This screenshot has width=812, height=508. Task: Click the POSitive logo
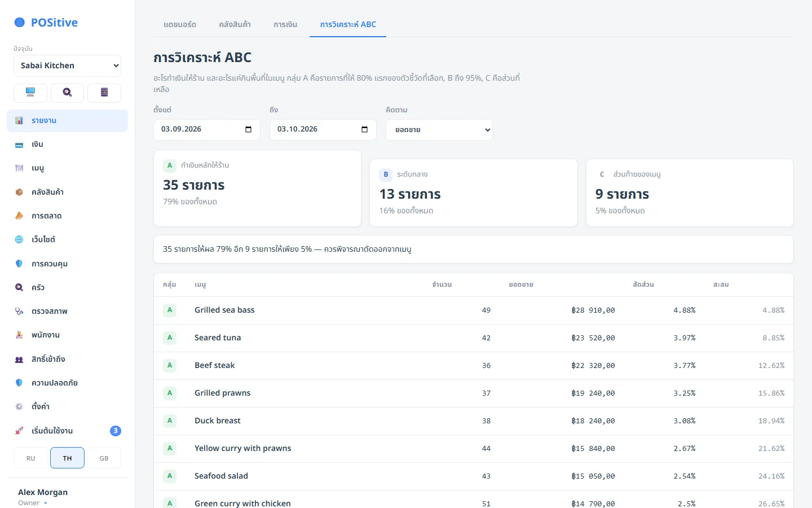click(x=46, y=23)
